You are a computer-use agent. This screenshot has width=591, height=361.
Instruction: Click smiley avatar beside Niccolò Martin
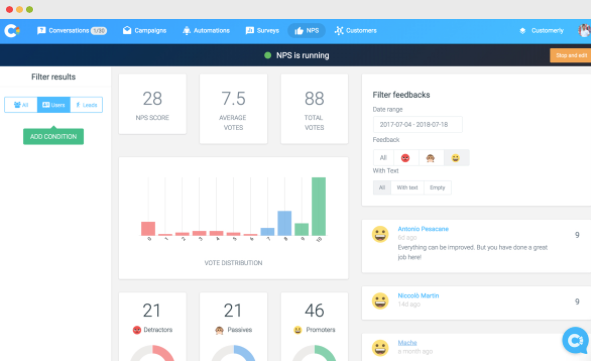380,301
